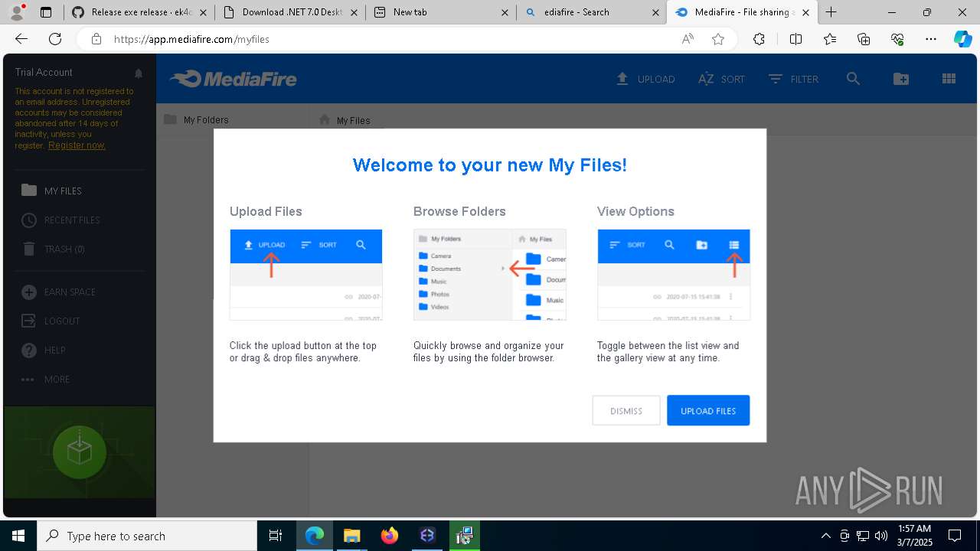
Task: Open Trash (0) in the sidebar
Action: (53, 249)
